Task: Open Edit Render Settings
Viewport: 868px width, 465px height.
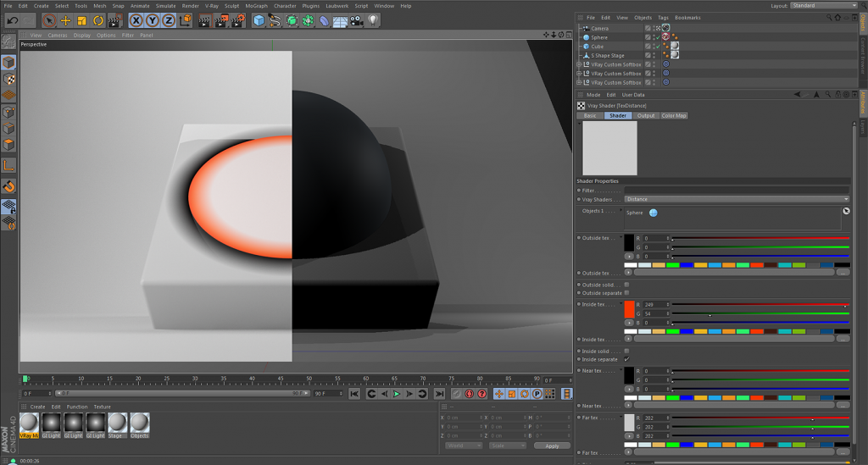Action: tap(238, 21)
